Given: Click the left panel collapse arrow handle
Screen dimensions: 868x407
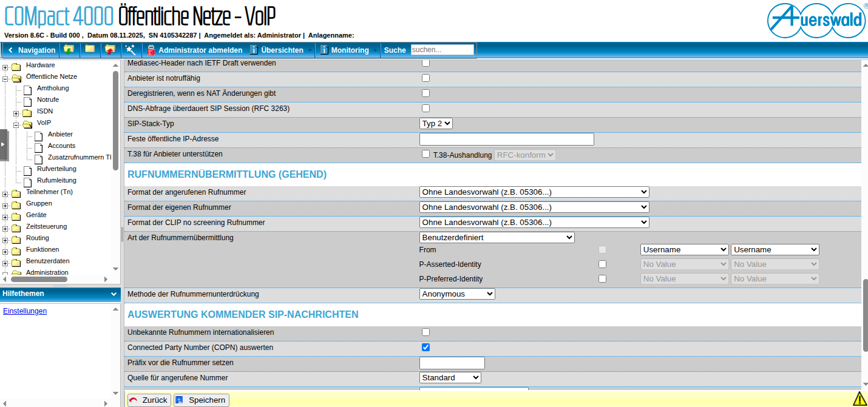Looking at the screenshot, I should [4, 144].
